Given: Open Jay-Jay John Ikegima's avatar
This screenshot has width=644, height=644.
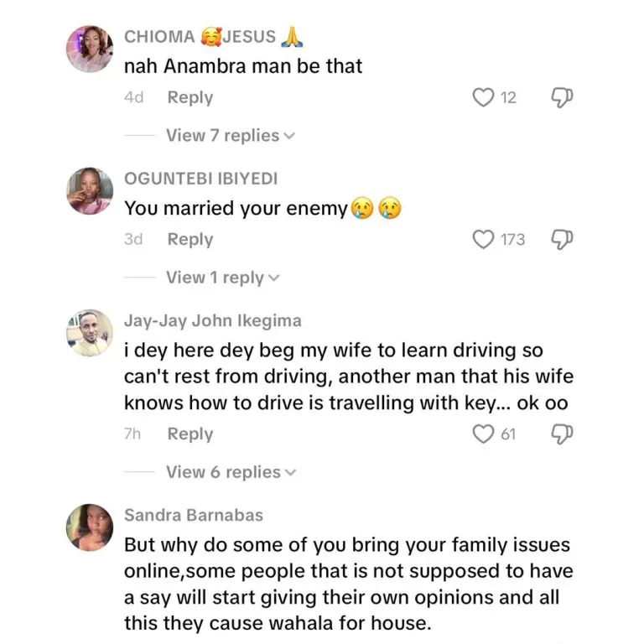Looking at the screenshot, I should click(89, 333).
